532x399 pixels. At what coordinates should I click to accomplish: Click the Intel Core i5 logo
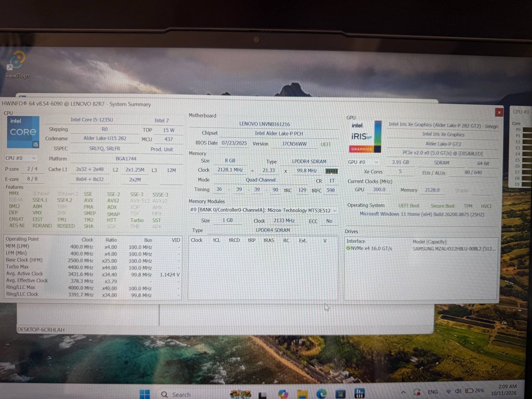23,132
